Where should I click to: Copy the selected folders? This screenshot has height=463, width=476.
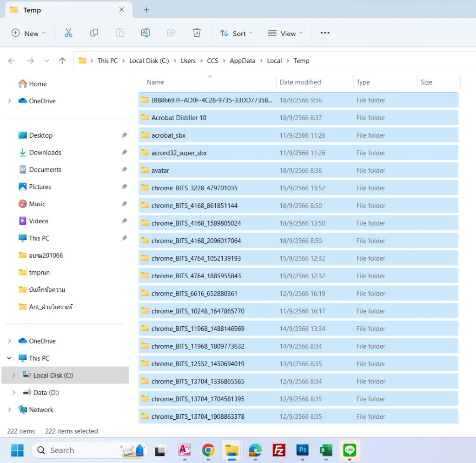click(x=94, y=33)
